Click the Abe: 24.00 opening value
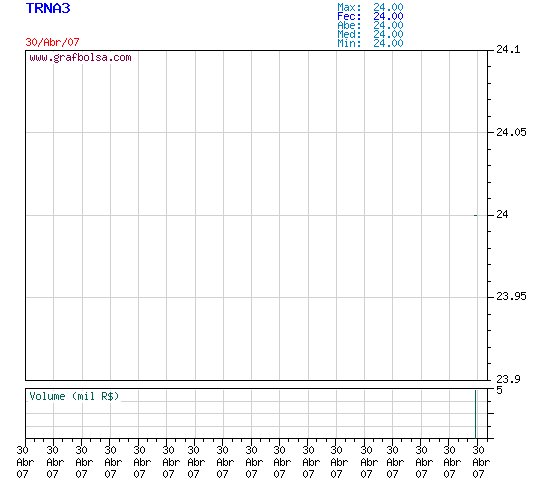545x490 pixels. click(x=370, y=25)
